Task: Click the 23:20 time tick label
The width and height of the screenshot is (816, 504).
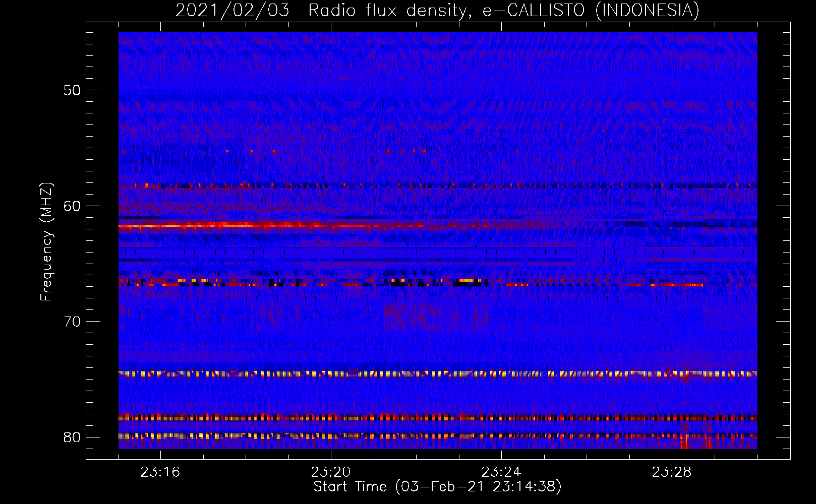Action: click(331, 472)
